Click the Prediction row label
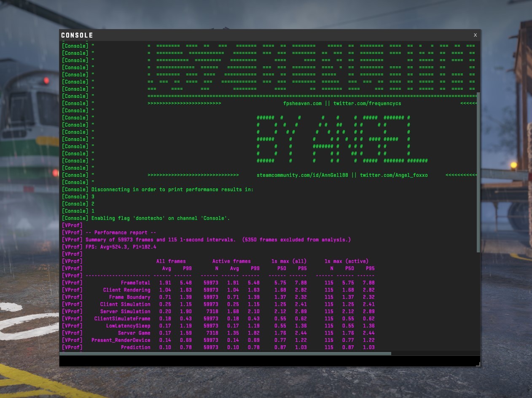This screenshot has width=532, height=398. (135, 347)
